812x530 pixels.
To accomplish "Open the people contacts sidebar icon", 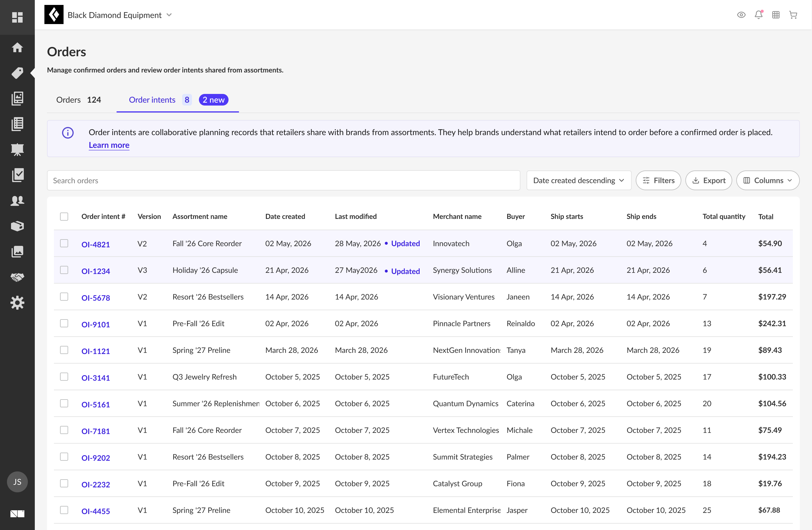I will pos(17,201).
